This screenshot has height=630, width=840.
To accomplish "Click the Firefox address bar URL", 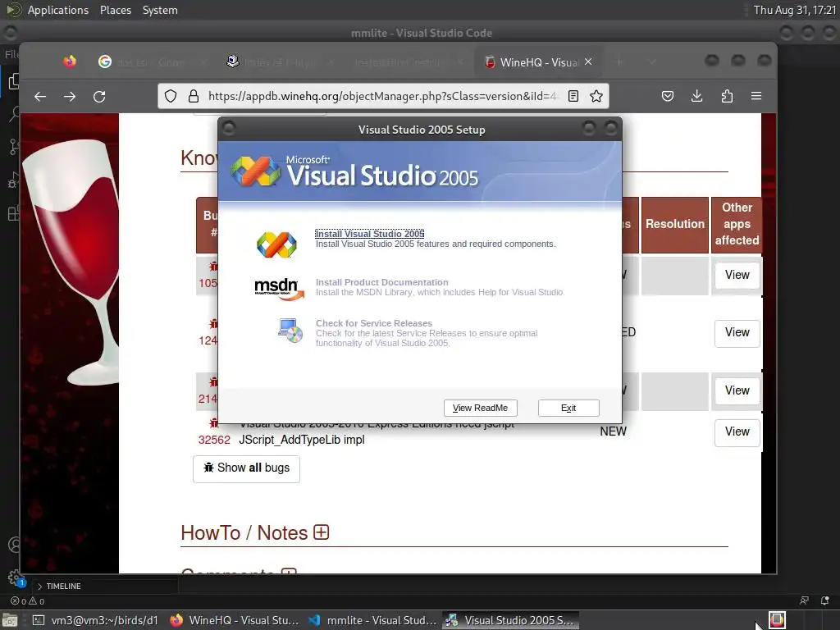I will (381, 96).
